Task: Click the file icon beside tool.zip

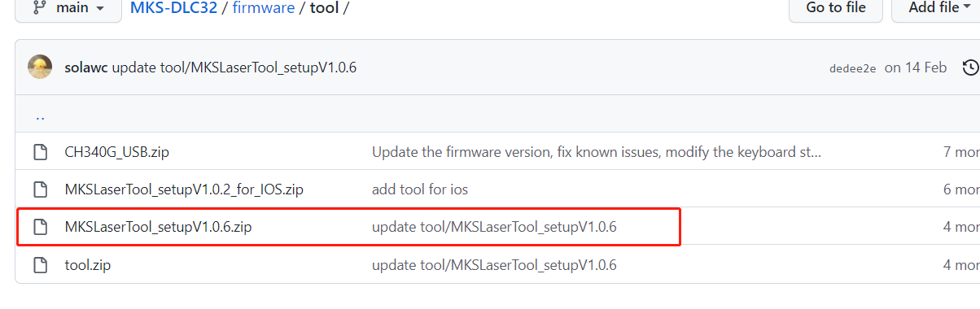Action: (40, 265)
